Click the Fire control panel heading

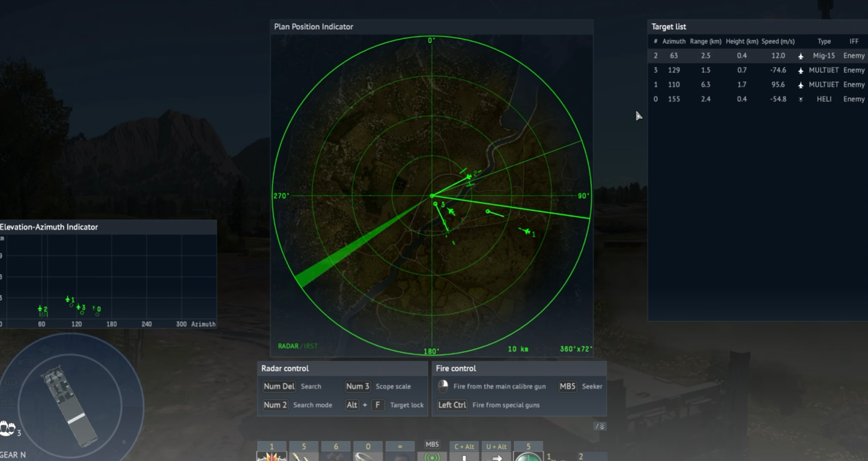coord(455,368)
